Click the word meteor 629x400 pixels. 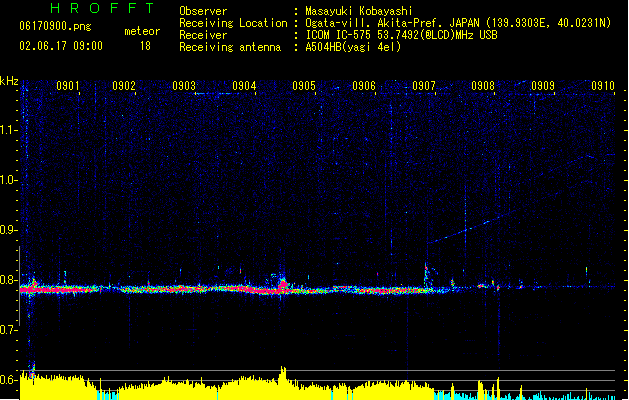pyautogui.click(x=142, y=31)
